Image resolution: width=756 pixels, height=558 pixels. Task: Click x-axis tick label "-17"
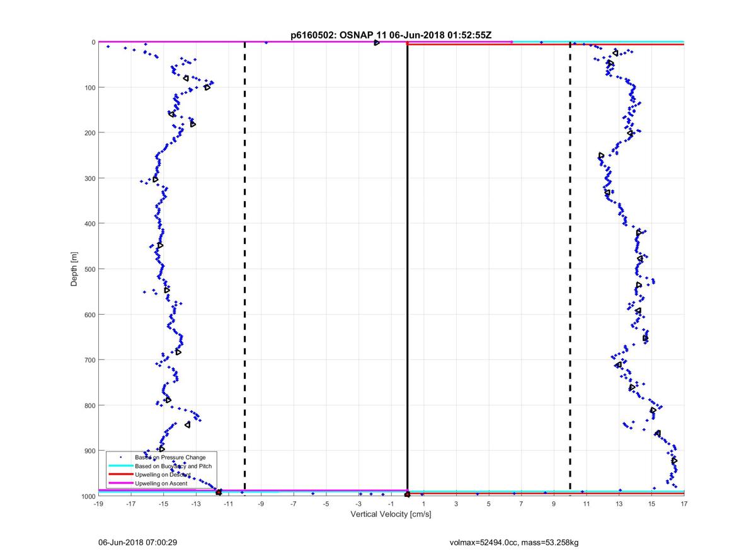[x=130, y=504]
